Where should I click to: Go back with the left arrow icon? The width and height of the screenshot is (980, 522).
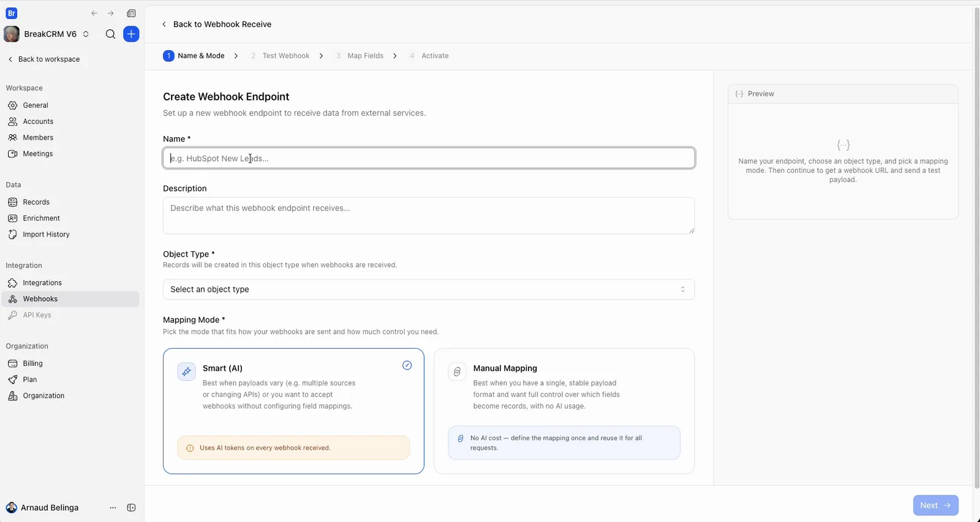tap(94, 13)
